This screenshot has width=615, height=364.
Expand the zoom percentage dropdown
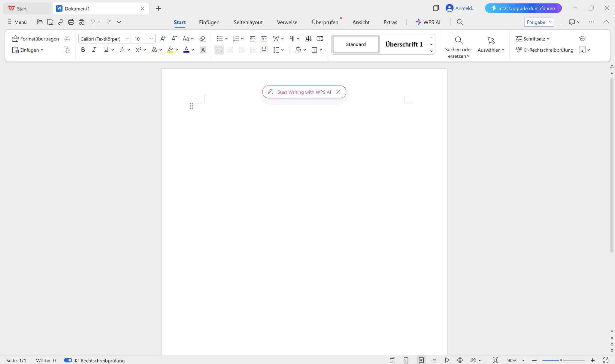coord(523,360)
